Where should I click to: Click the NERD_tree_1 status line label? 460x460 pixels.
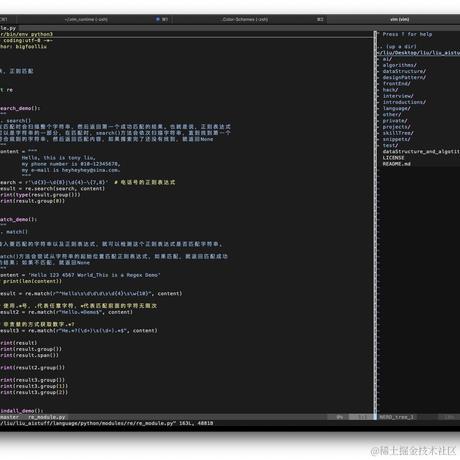point(396,417)
